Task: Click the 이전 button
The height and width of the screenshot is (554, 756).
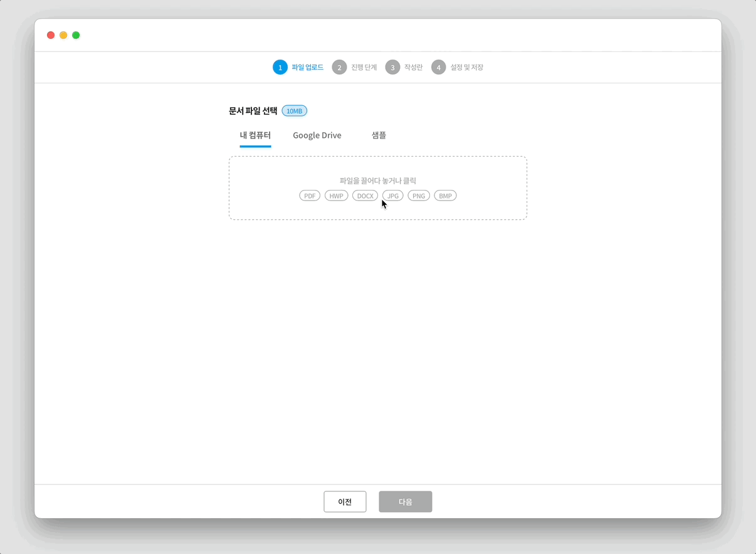Action: pyautogui.click(x=345, y=502)
